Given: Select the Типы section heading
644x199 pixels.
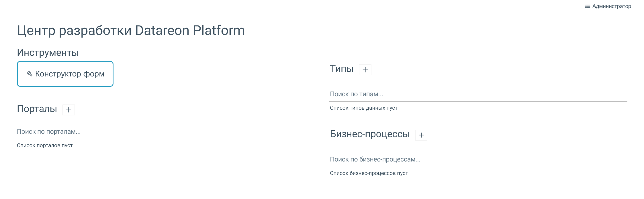Looking at the screenshot, I should coord(342,69).
